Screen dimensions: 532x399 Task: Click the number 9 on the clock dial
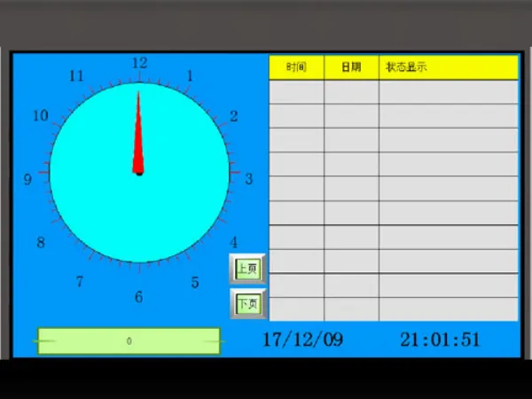click(x=28, y=179)
